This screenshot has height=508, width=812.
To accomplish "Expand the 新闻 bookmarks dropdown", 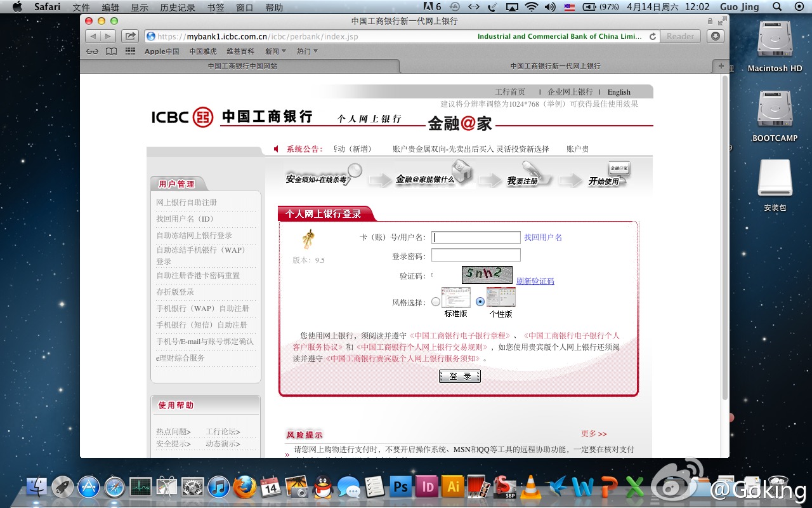I will pyautogui.click(x=276, y=51).
